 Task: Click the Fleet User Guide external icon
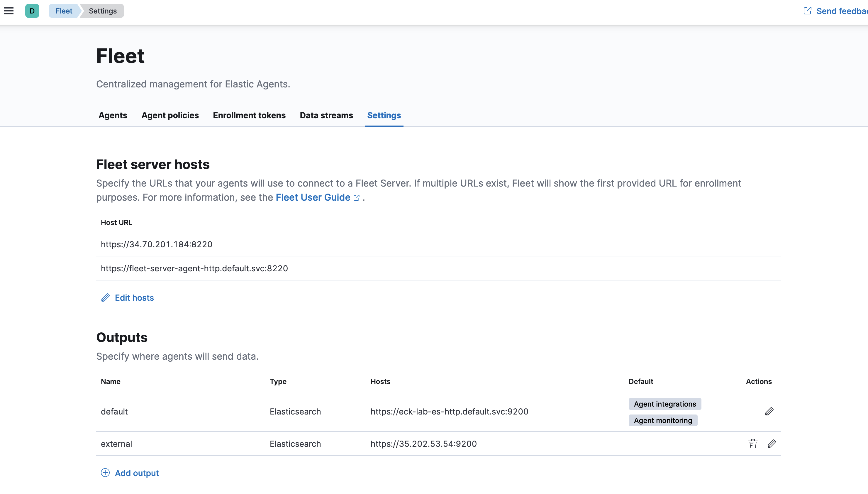point(356,198)
